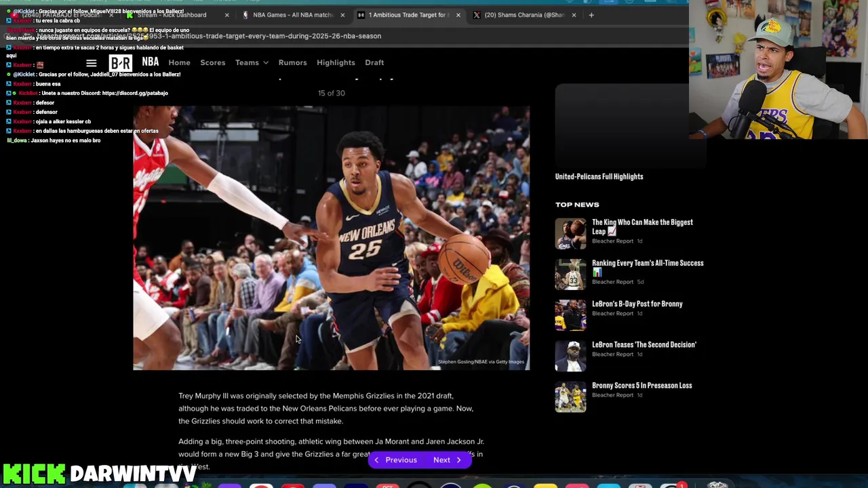Click the Previous slide button
Image resolution: width=868 pixels, height=488 pixels.
(x=396, y=460)
